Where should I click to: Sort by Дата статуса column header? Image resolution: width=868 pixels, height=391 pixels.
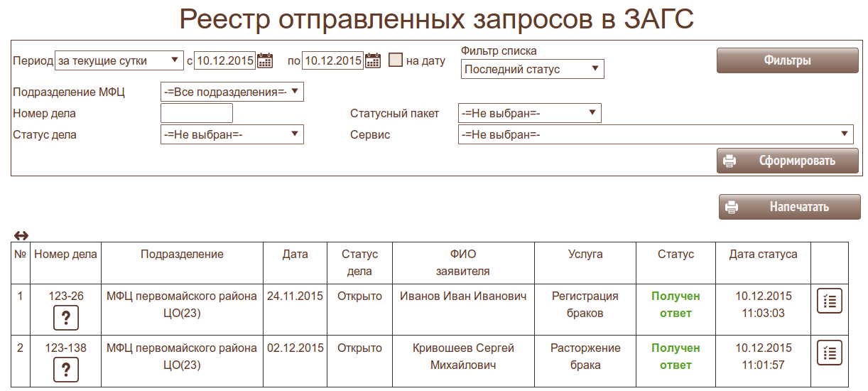[763, 255]
